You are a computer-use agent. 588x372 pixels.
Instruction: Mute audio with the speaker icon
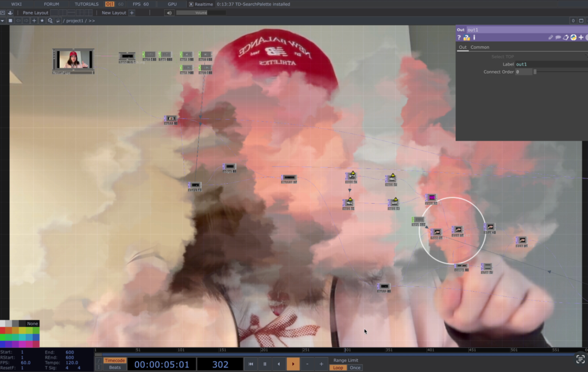pyautogui.click(x=169, y=13)
